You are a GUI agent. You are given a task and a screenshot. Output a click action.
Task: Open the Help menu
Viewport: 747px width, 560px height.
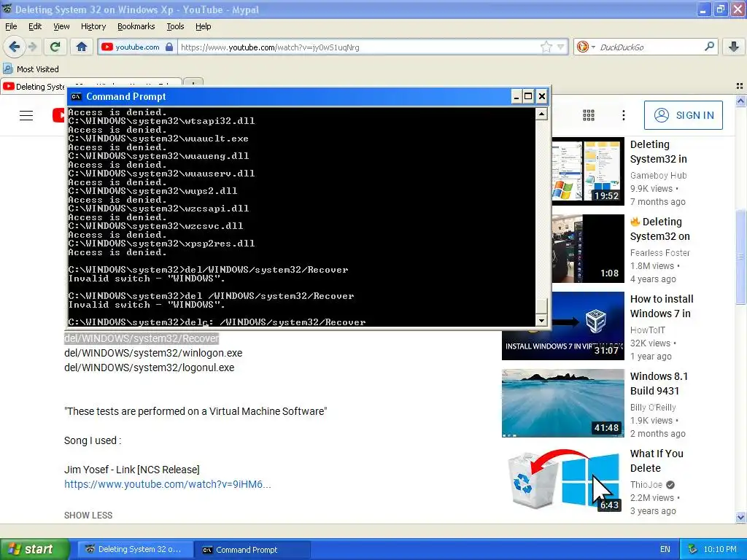[203, 26]
